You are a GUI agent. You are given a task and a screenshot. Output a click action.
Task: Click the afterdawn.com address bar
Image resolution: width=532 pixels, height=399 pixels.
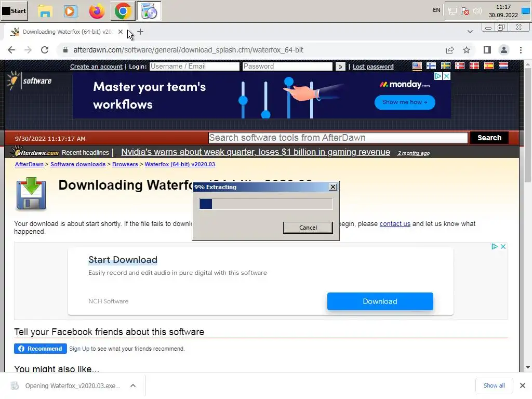pyautogui.click(x=188, y=50)
